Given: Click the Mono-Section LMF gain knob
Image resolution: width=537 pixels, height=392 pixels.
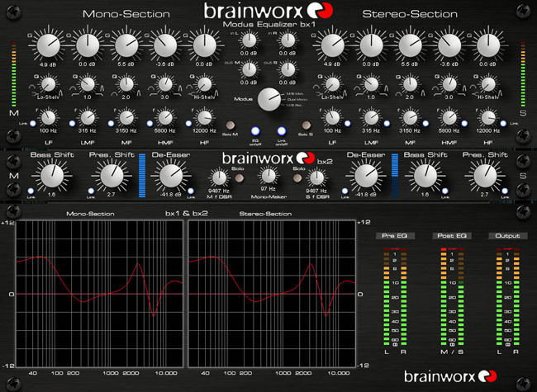Looking at the screenshot, I should 88,45.
